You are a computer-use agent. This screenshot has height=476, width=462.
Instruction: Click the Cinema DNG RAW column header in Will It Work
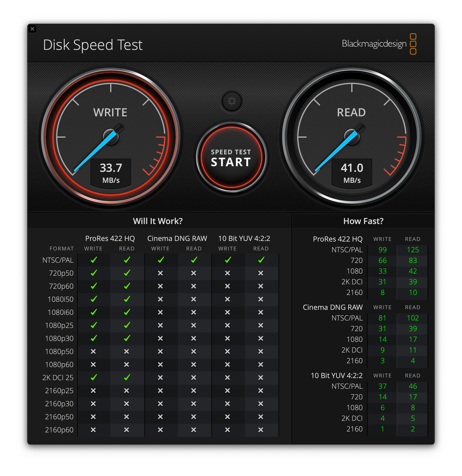[177, 239]
